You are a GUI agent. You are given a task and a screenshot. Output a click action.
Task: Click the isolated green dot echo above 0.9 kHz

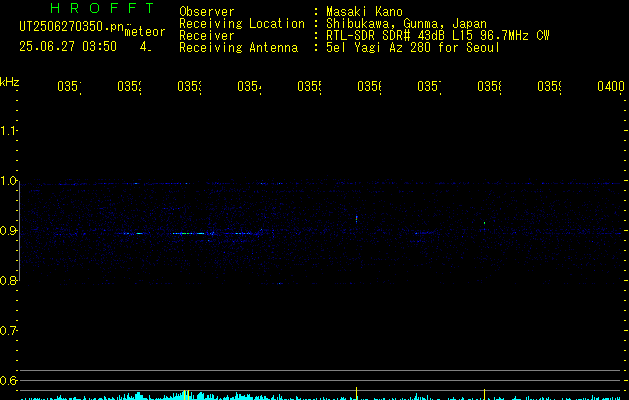click(x=485, y=223)
